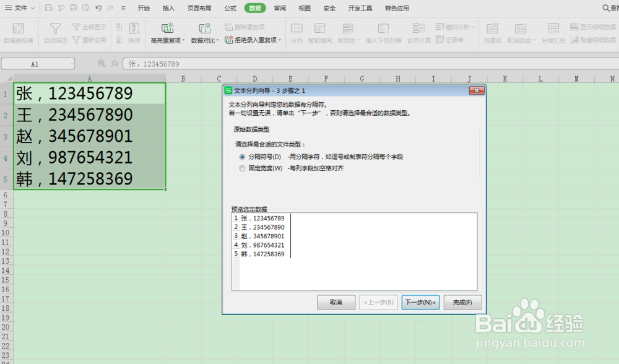Screen dimensions: 619x364
Task: Open the 插入下拉列表 tool
Action: [383, 31]
